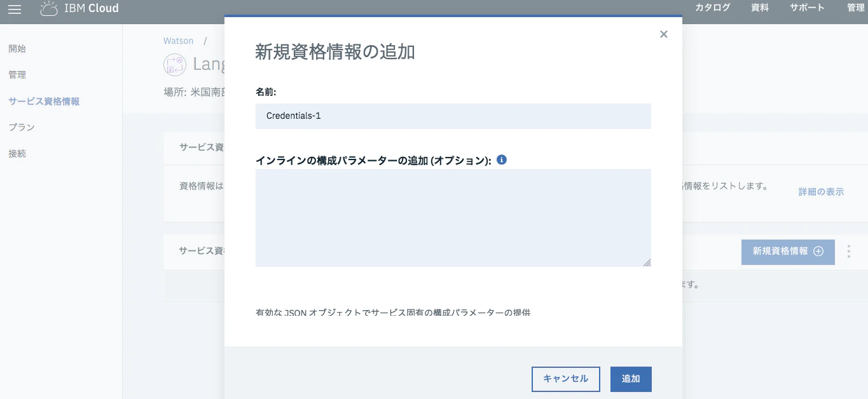This screenshot has width=868, height=399.
Task: Select サービス資格情報 in the sidebar
Action: tap(44, 101)
